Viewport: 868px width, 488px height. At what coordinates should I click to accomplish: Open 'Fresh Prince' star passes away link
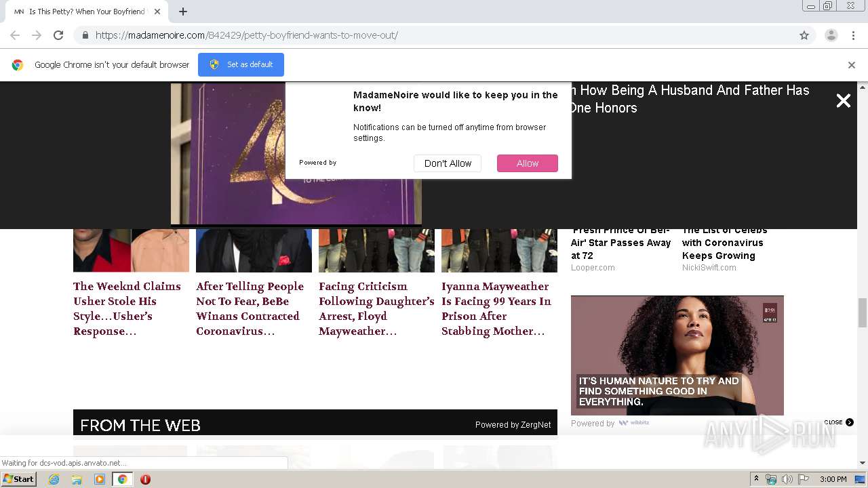[x=621, y=243]
